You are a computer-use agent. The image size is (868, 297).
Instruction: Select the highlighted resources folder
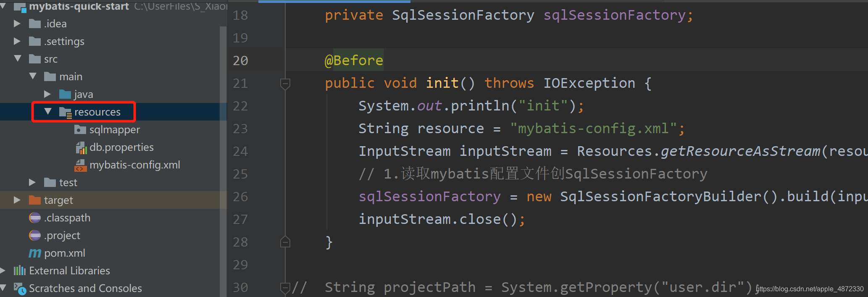tap(97, 112)
